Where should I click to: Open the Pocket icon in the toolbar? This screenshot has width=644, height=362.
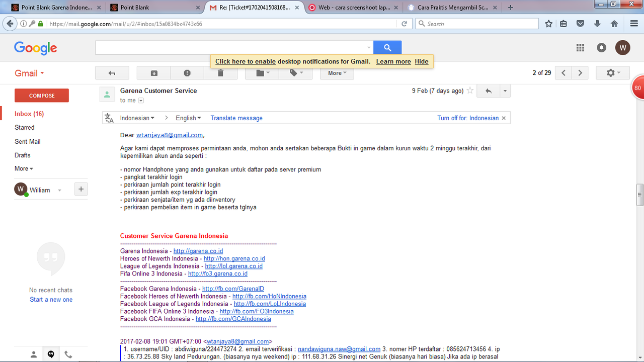pyautogui.click(x=580, y=24)
